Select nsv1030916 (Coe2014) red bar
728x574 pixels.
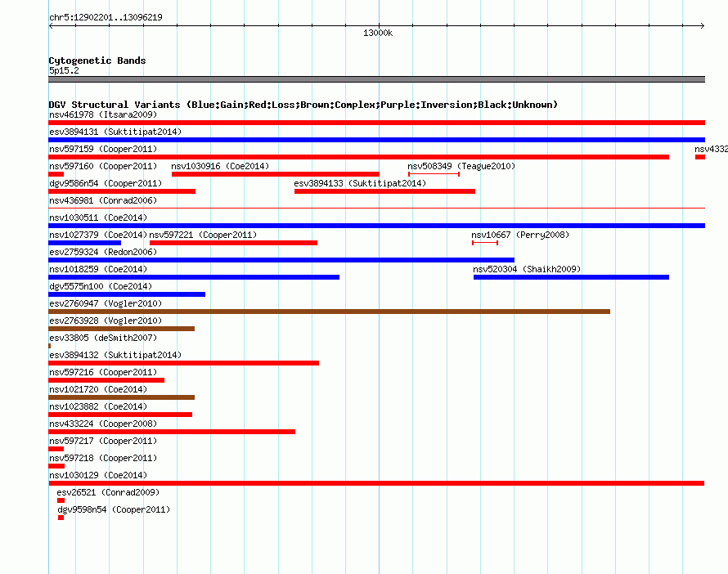[x=276, y=174]
